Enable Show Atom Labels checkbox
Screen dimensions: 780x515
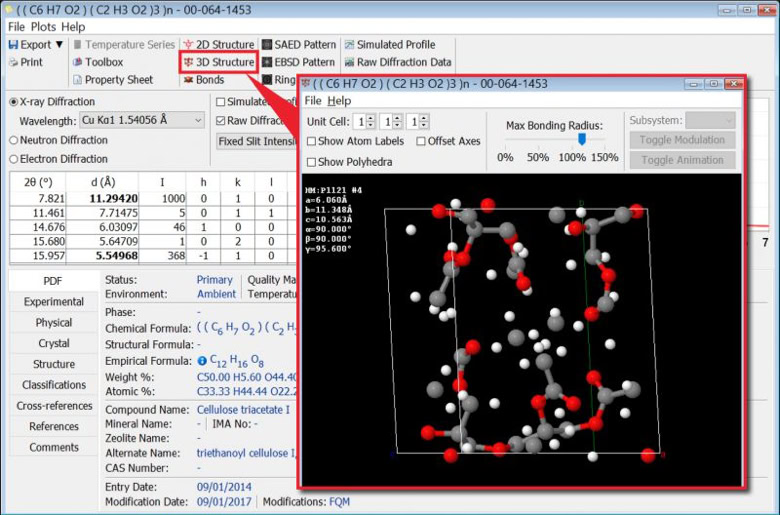tap(312, 142)
